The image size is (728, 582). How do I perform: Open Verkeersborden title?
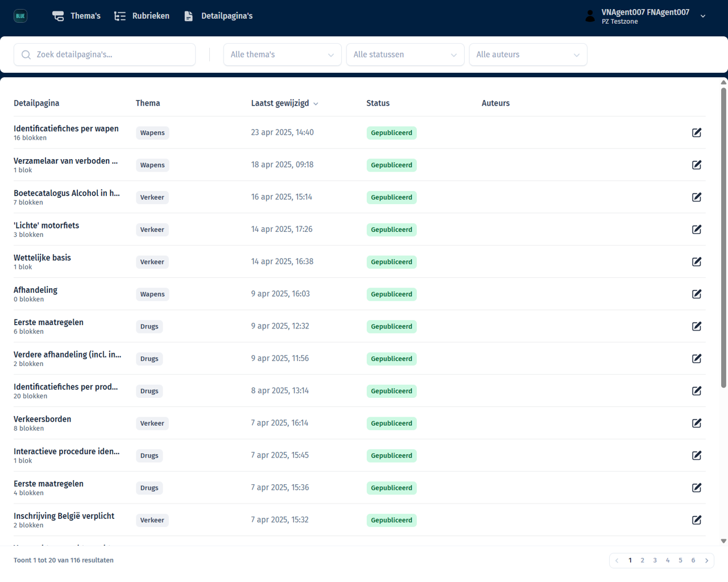coord(43,419)
